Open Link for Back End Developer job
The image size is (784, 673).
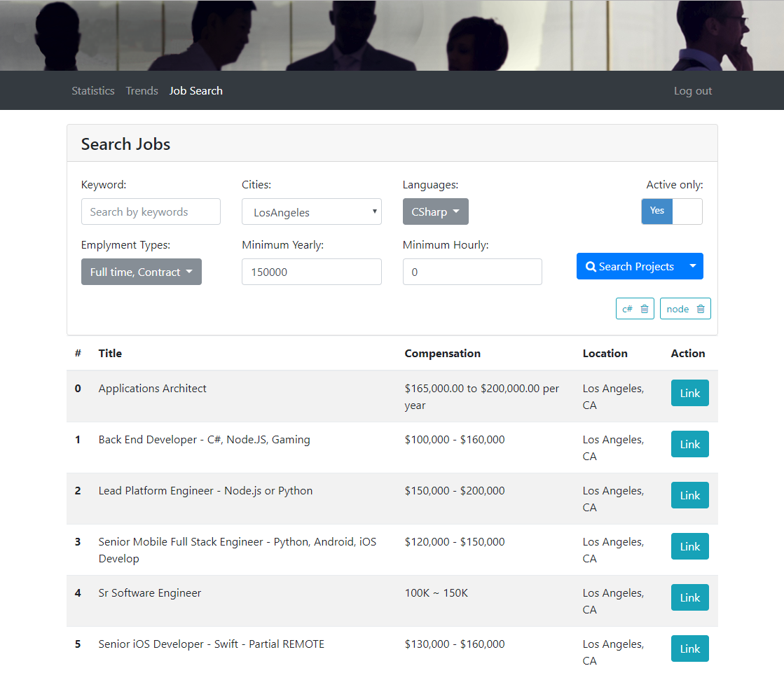coord(689,444)
